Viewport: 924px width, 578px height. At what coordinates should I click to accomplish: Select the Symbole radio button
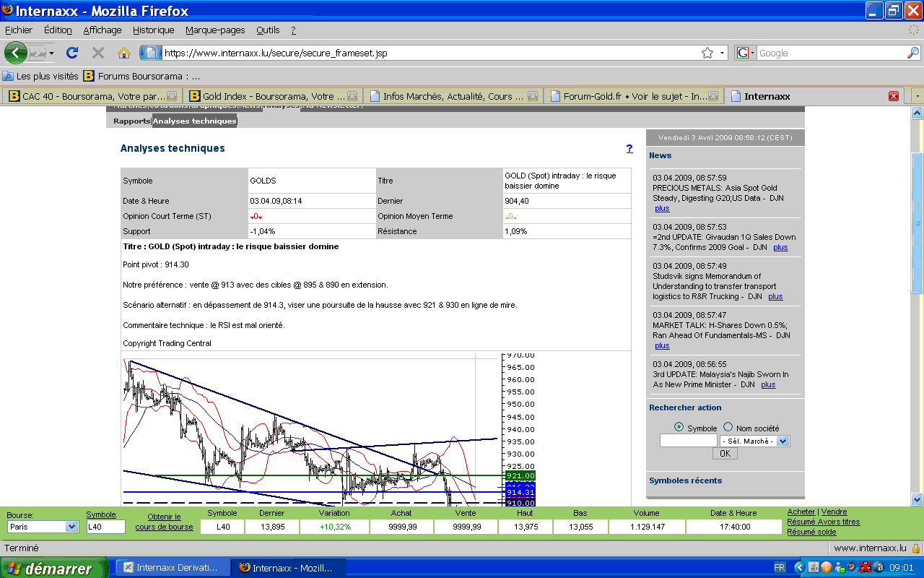679,427
